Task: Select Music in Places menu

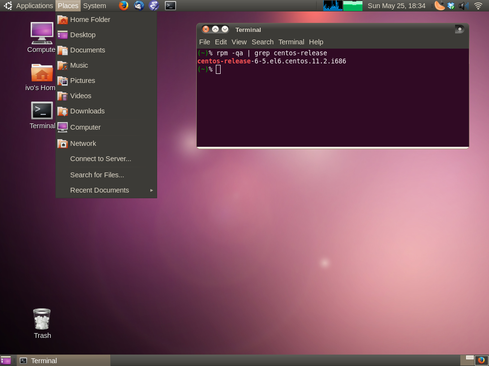Action: click(x=106, y=65)
